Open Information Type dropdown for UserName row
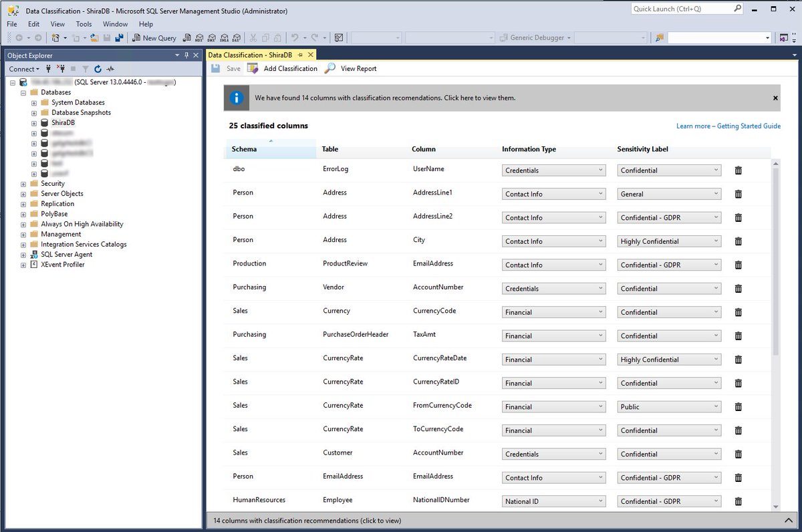The width and height of the screenshot is (802, 532). (554, 170)
